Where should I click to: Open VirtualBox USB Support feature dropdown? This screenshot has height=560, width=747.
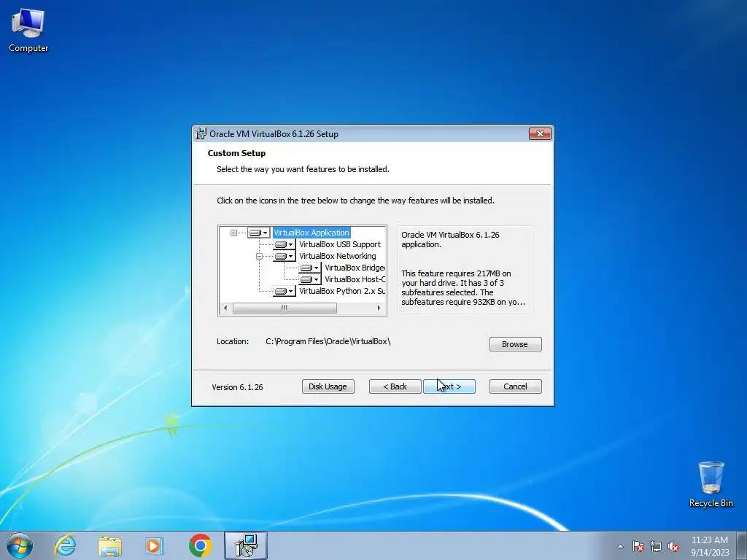tap(285, 244)
